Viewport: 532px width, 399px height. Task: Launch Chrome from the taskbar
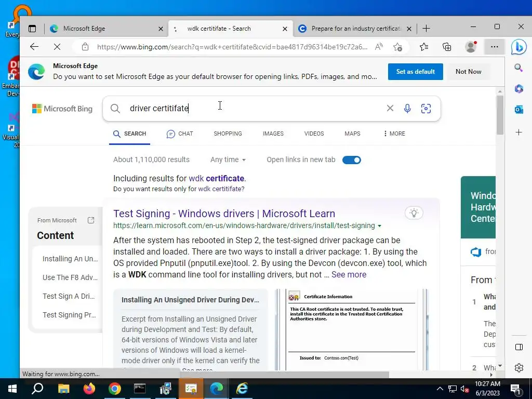115,389
